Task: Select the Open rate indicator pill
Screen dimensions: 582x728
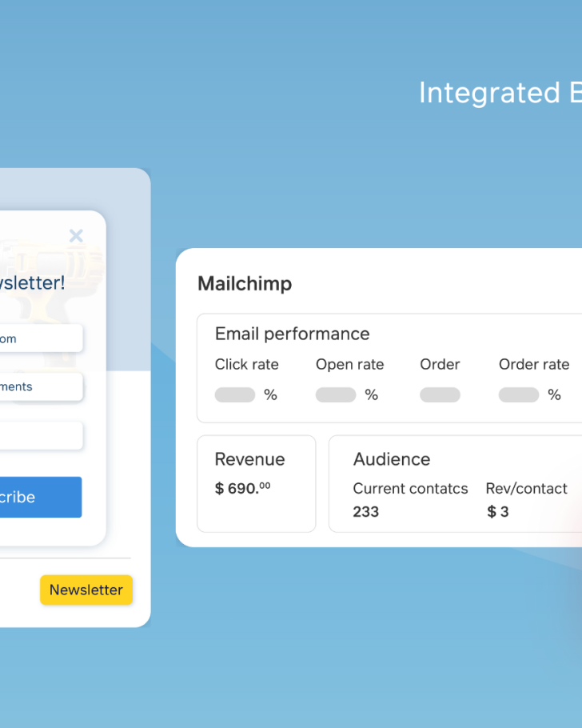Action: click(x=335, y=394)
